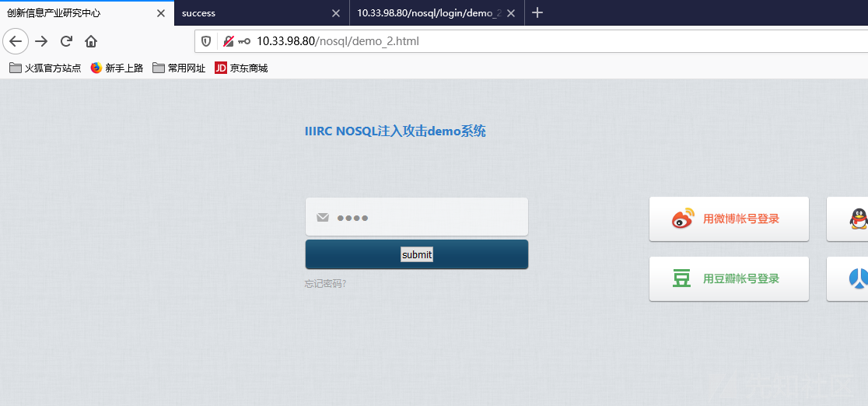This screenshot has width=868, height=406.
Task: Click the 忘记密码? link
Action: pyautogui.click(x=325, y=284)
